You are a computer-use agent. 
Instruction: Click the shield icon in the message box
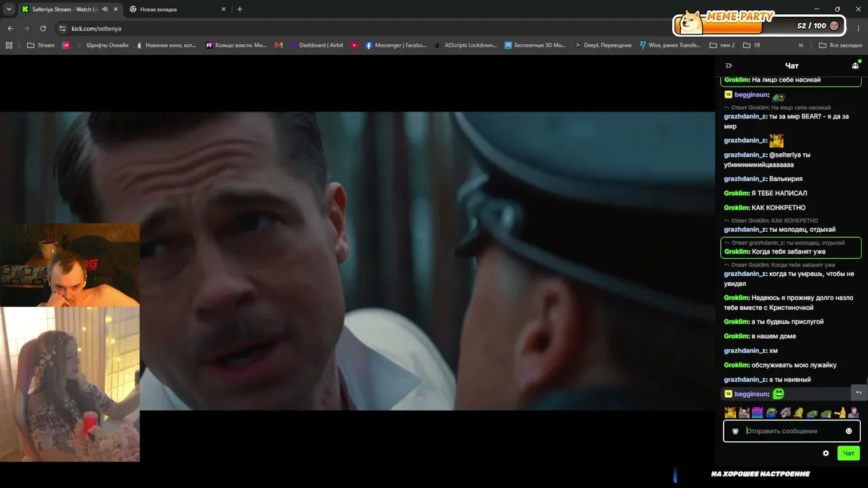[x=735, y=431]
